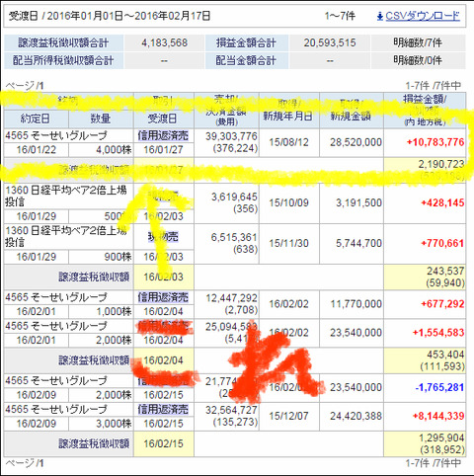The width and height of the screenshot is (474, 476).
Task: Click the 譲渡益税徴収額 date 16/02/15
Action: click(163, 443)
